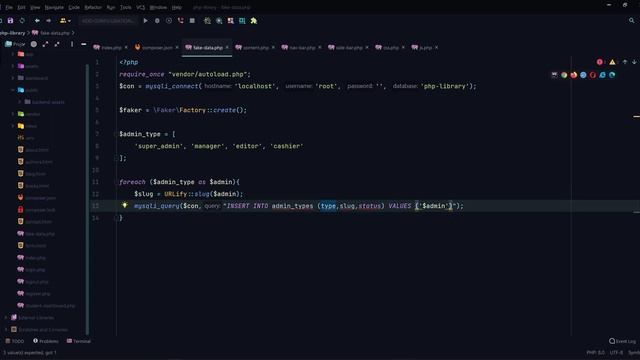The width and height of the screenshot is (640, 360).
Task: Click the Synchronize reload icon
Action: (x=22, y=21)
